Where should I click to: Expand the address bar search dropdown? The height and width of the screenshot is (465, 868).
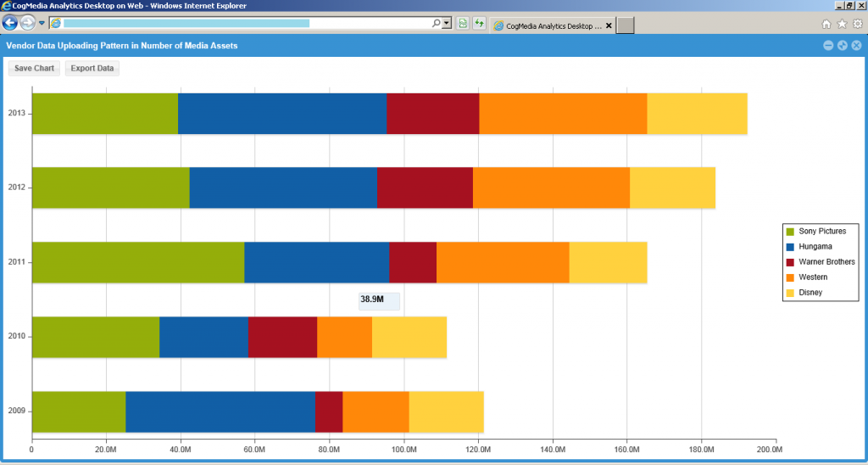click(x=447, y=24)
